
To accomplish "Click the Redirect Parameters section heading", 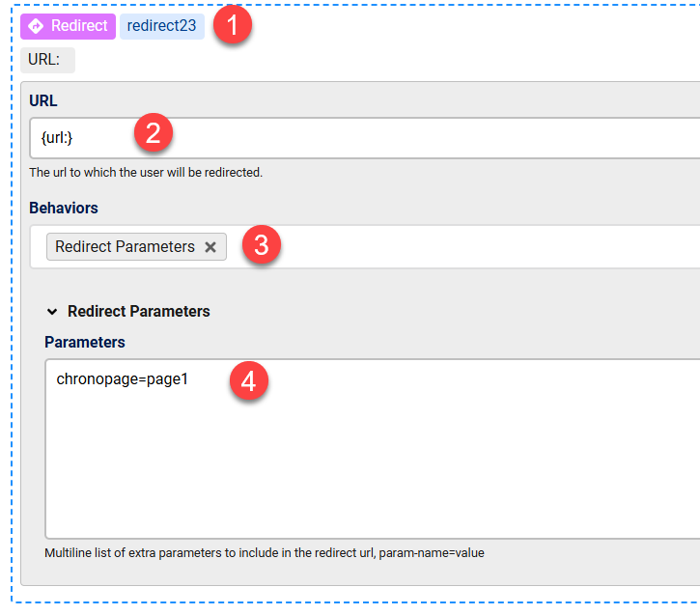I will 138,312.
